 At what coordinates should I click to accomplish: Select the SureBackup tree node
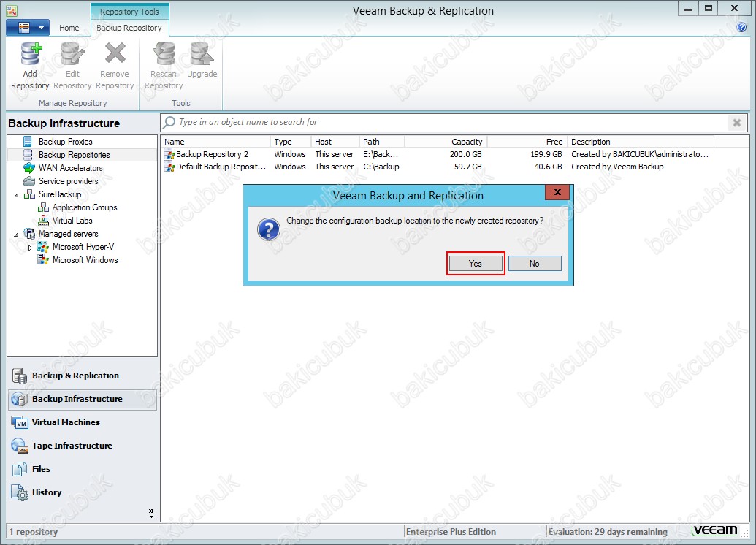click(60, 194)
